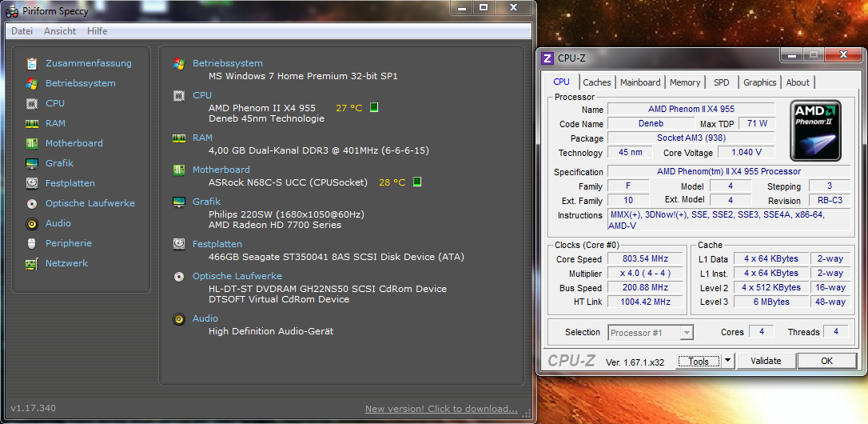Click the AMD Radeon HD 7700 Series text
Viewport: 868px width, 424px height.
tap(275, 225)
